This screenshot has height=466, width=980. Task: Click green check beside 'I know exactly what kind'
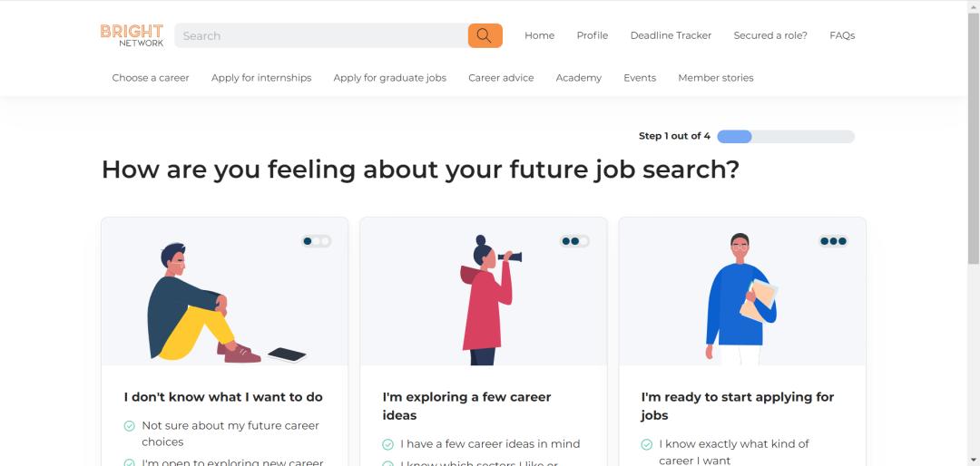[647, 444]
